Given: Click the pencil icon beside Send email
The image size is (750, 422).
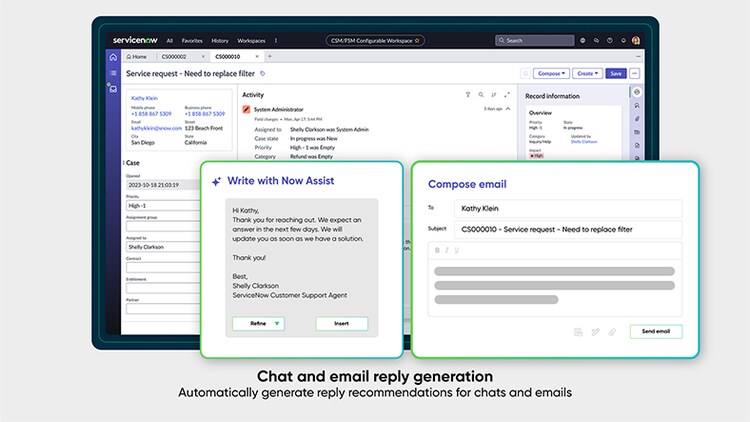Looking at the screenshot, I should [x=595, y=332].
